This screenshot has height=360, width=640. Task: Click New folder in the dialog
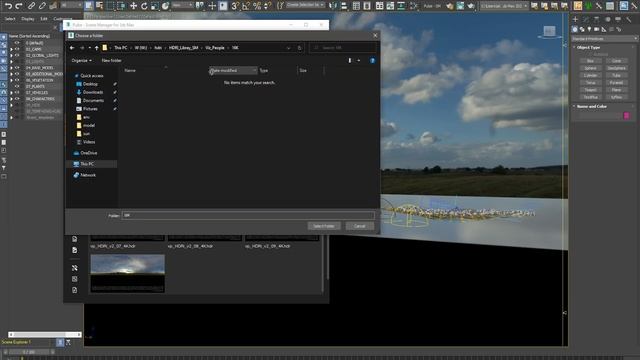pyautogui.click(x=111, y=60)
